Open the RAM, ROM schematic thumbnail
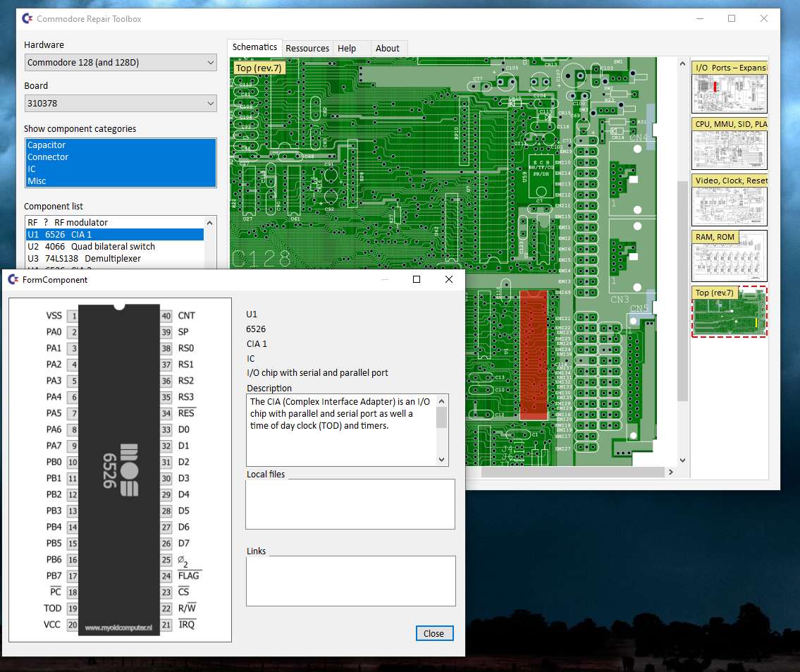The width and height of the screenshot is (800, 672). tap(730, 256)
